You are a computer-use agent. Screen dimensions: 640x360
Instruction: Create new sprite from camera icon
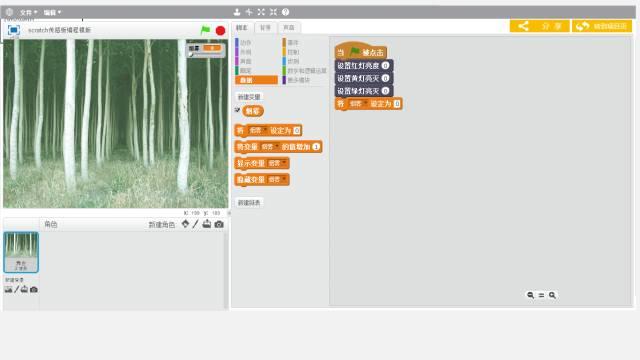tap(219, 224)
